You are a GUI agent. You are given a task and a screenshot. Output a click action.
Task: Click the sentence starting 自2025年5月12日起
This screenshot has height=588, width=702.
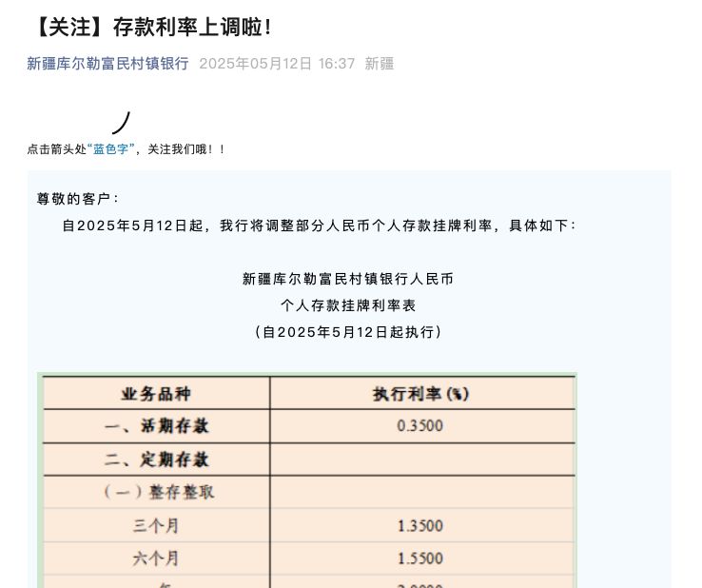pos(320,225)
